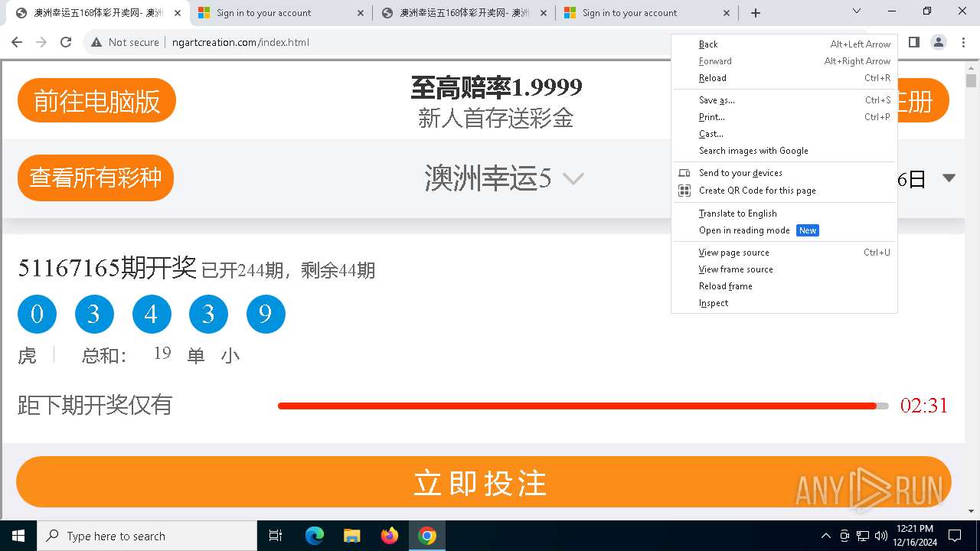The width and height of the screenshot is (980, 551).
Task: Open a new tab with plus button
Action: [x=756, y=13]
